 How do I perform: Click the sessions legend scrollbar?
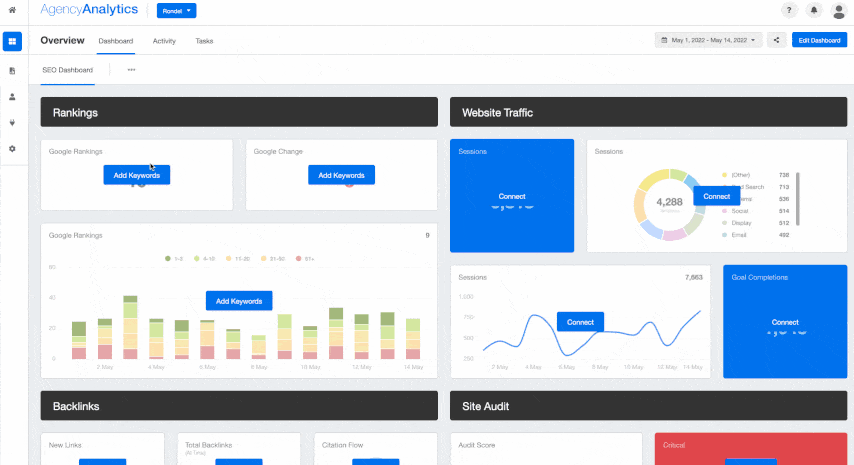point(798,199)
